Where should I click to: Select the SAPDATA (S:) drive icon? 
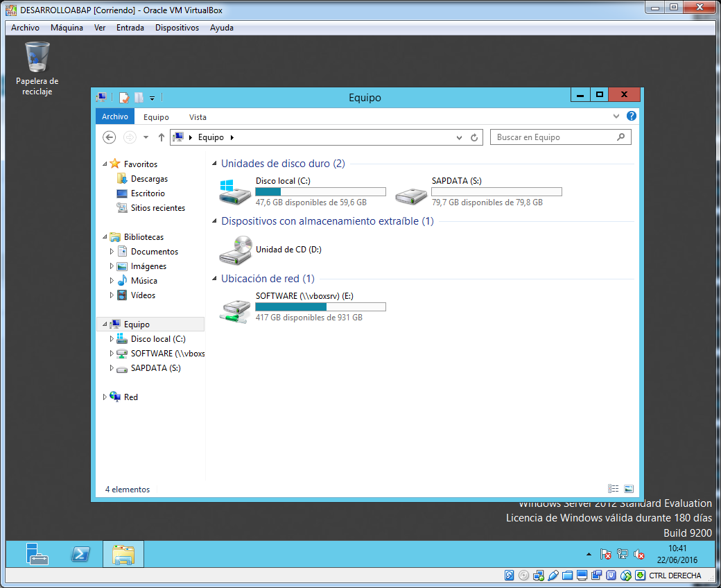point(411,196)
